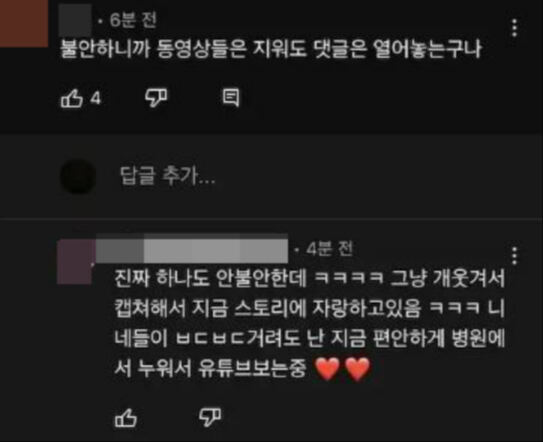Give a thumbs up to the 4분 전 reply
This screenshot has width=543, height=442.
point(126,417)
